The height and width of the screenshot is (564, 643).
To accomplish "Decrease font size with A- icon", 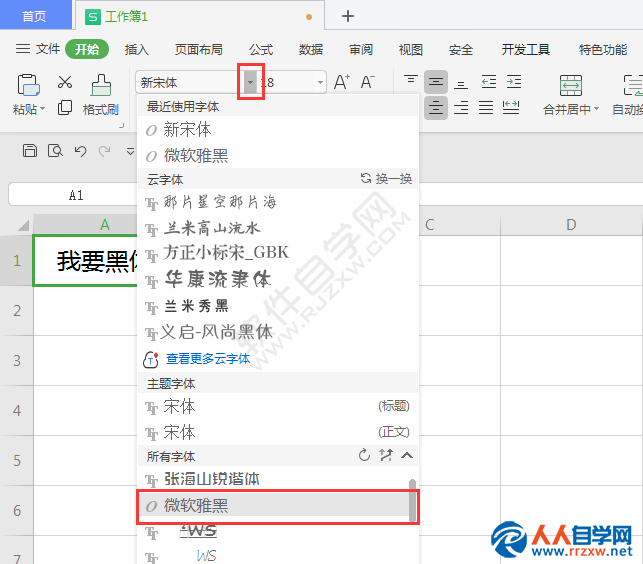I will (368, 82).
